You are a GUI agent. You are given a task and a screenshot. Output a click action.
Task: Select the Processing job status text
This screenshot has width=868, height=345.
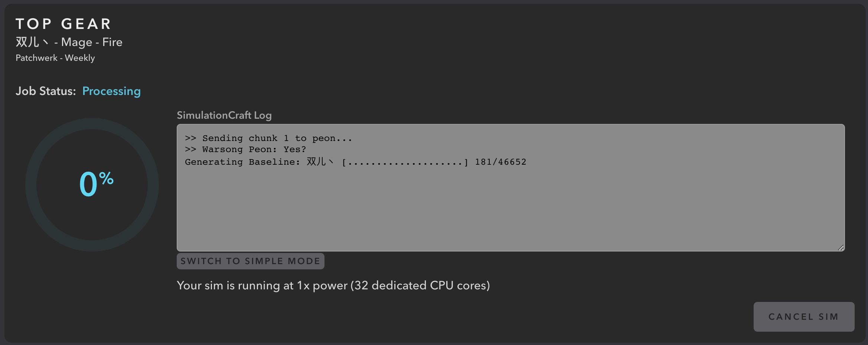(x=111, y=91)
